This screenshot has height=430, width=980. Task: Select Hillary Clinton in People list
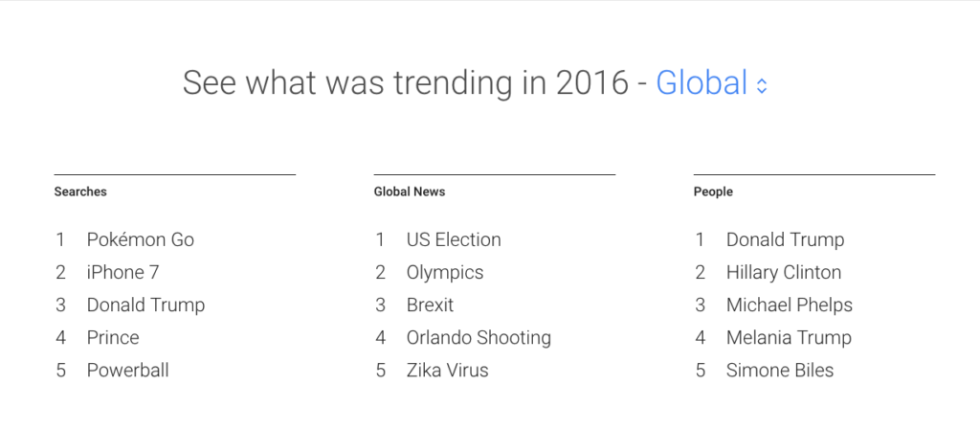click(x=784, y=273)
